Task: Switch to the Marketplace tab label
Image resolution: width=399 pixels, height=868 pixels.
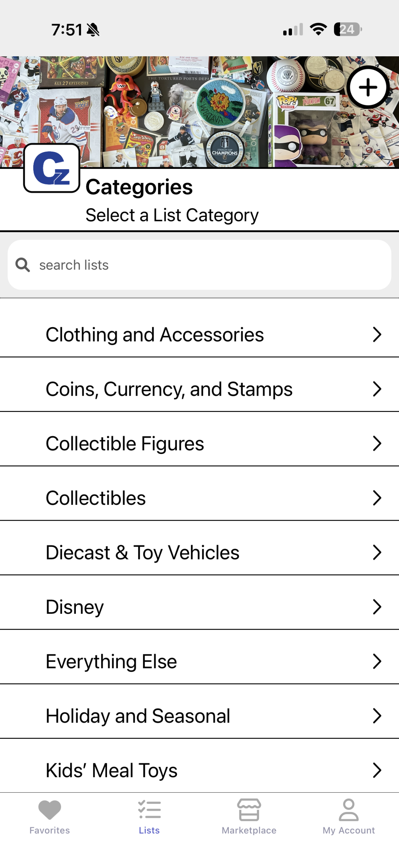Action: coord(249,830)
